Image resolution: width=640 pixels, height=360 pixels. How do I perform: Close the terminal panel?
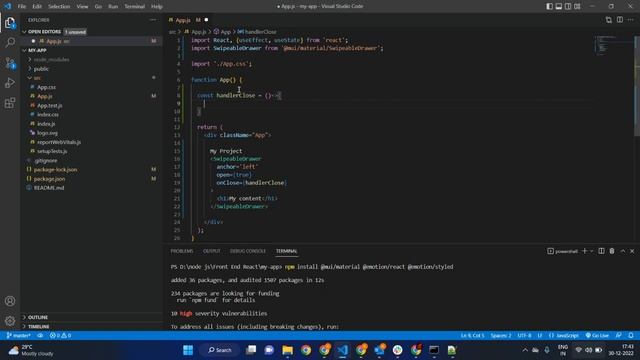pos(632,251)
